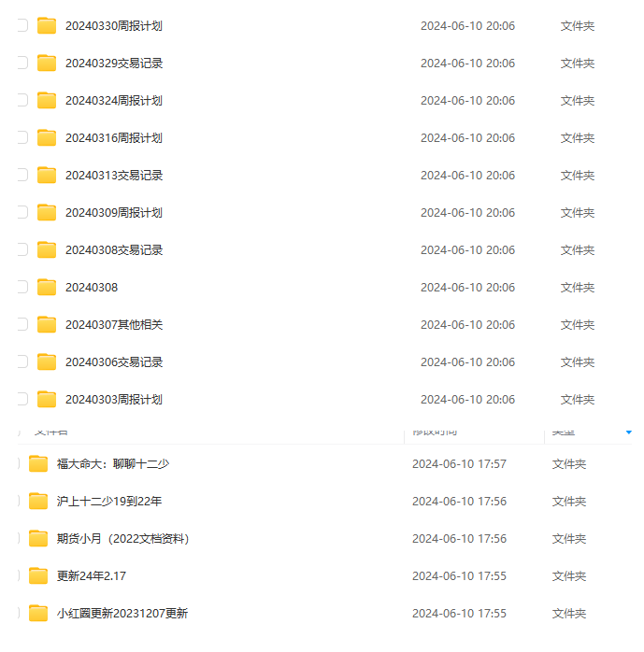Open the 更新24年2.17 folder icon

coord(38,576)
